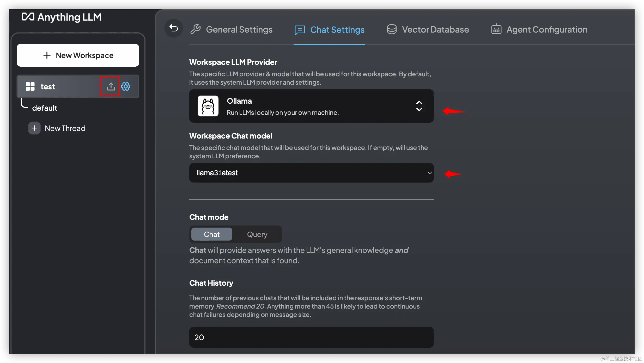The image size is (644, 363).
Task: Switch chat mode to Query
Action: click(x=257, y=234)
